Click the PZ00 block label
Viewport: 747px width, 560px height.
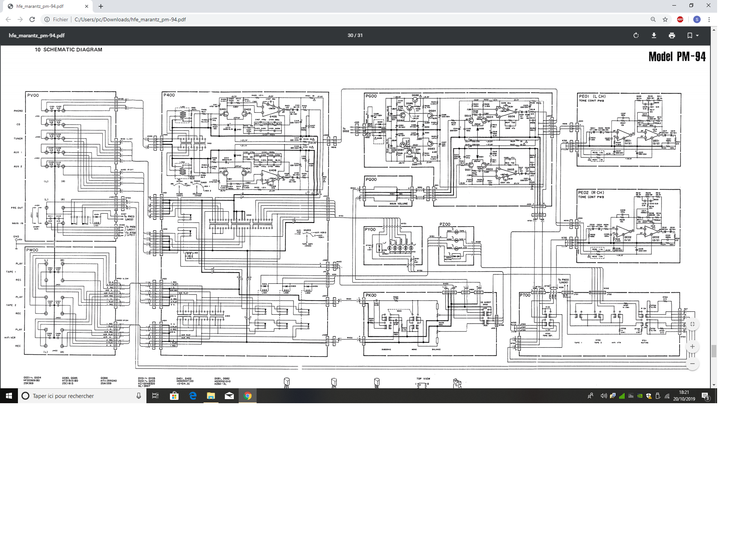pos(445,224)
